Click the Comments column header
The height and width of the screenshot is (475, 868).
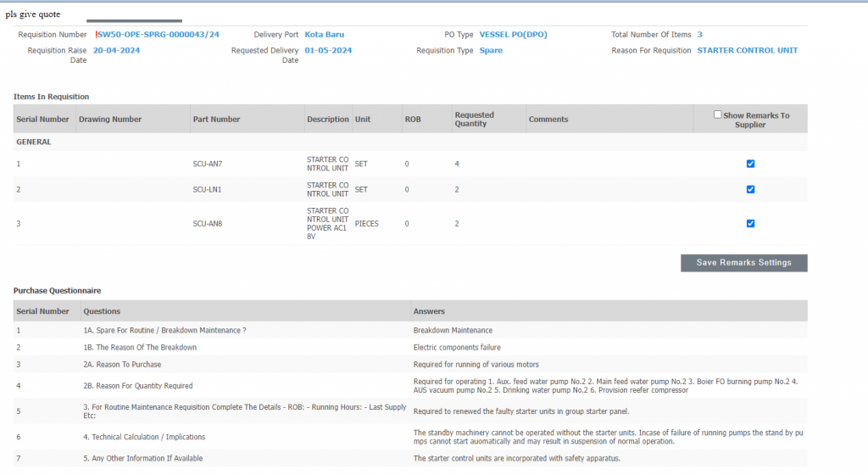coord(548,120)
